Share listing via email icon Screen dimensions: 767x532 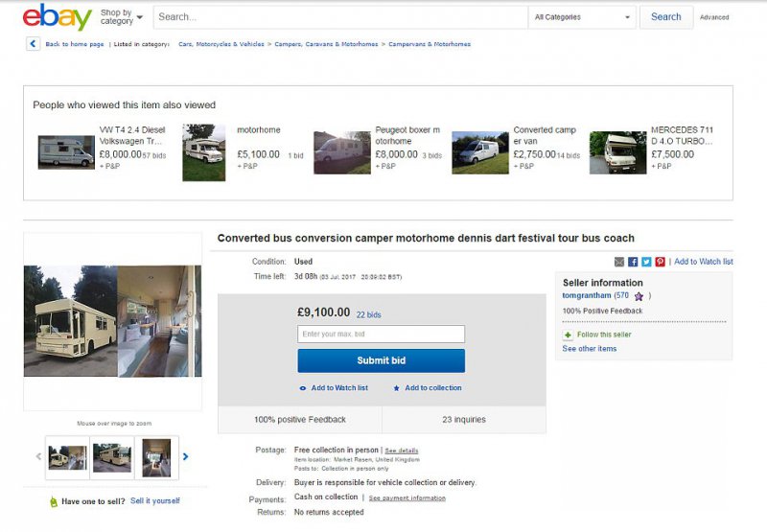pyautogui.click(x=618, y=262)
